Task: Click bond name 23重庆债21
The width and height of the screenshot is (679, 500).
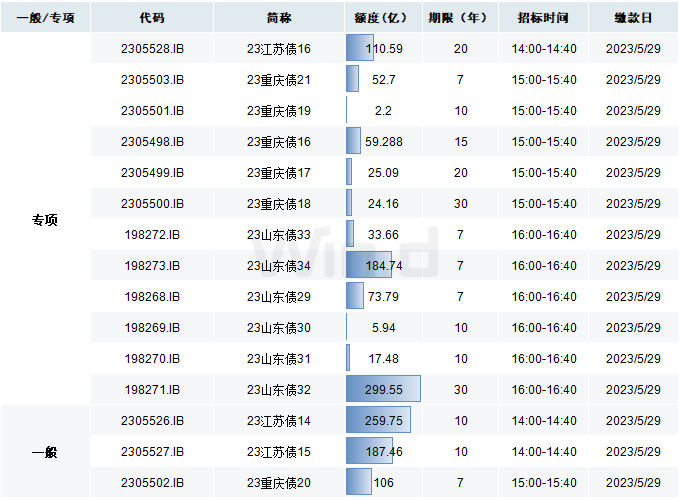Action: pos(279,80)
